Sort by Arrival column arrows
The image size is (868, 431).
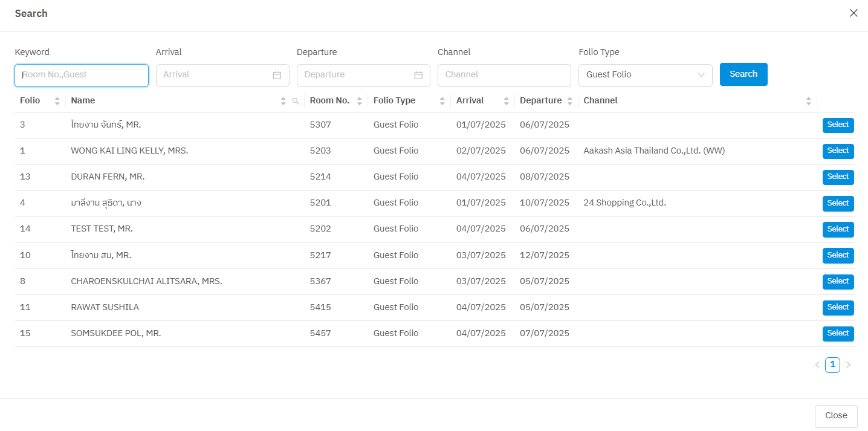click(506, 101)
